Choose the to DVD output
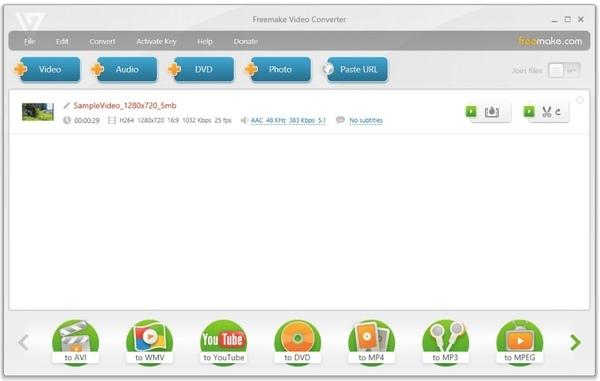This screenshot has width=600, height=381. click(297, 342)
